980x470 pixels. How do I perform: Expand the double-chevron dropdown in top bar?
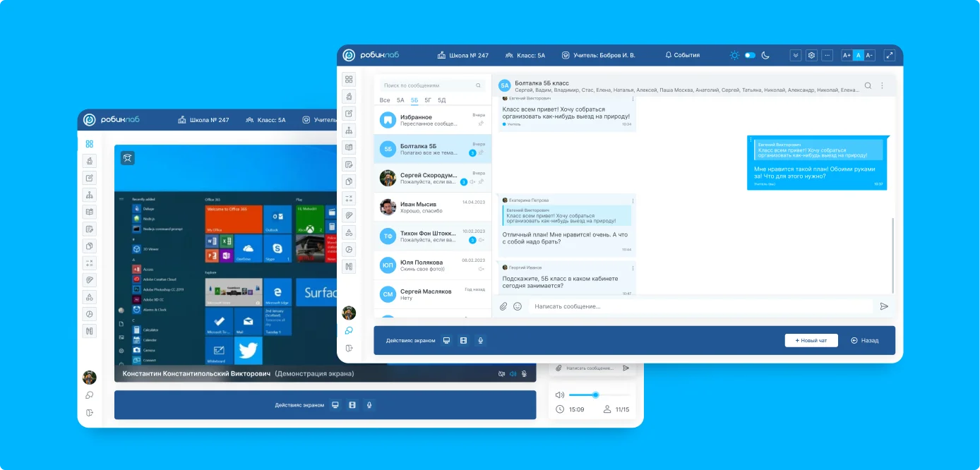coord(796,55)
